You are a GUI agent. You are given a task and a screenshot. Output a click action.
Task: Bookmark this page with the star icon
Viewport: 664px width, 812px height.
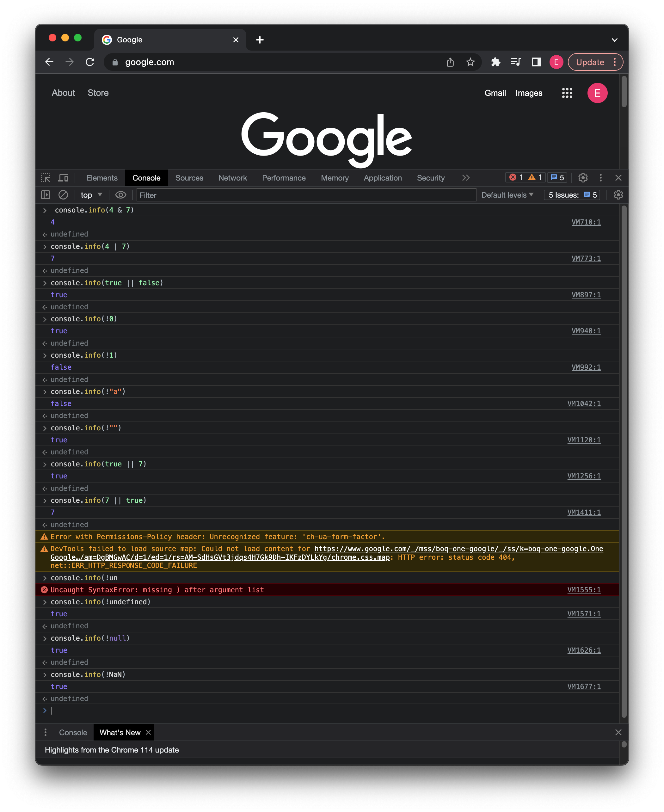tap(470, 62)
